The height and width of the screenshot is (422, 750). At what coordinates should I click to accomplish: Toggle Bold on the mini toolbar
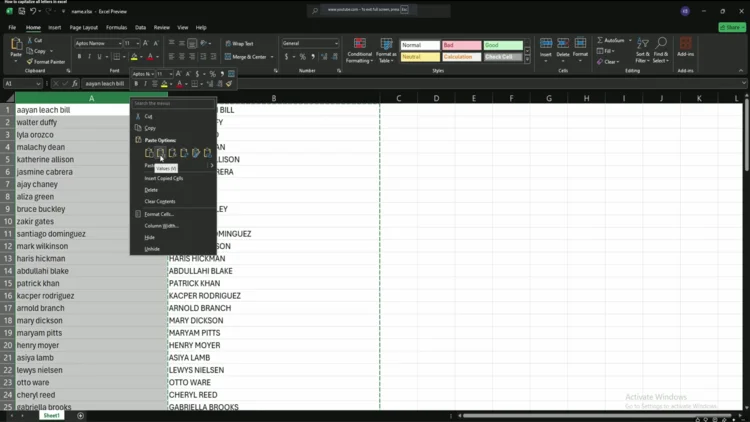point(136,84)
